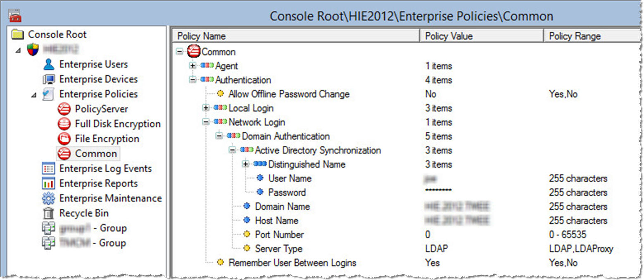Click the File Encryption icon
644x280 pixels.
pyautogui.click(x=64, y=139)
